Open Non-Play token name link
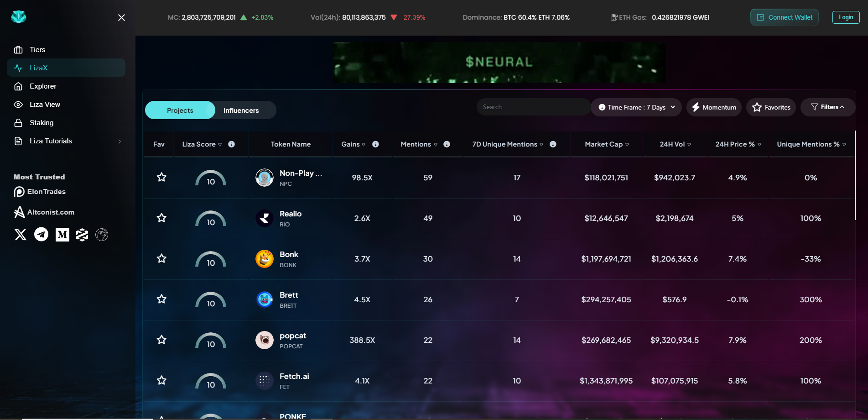 point(301,173)
